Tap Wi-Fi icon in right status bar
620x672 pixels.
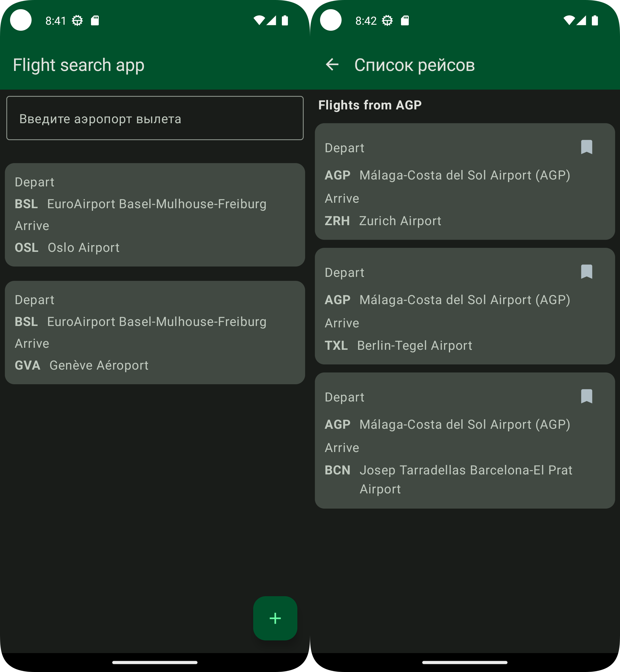click(569, 20)
